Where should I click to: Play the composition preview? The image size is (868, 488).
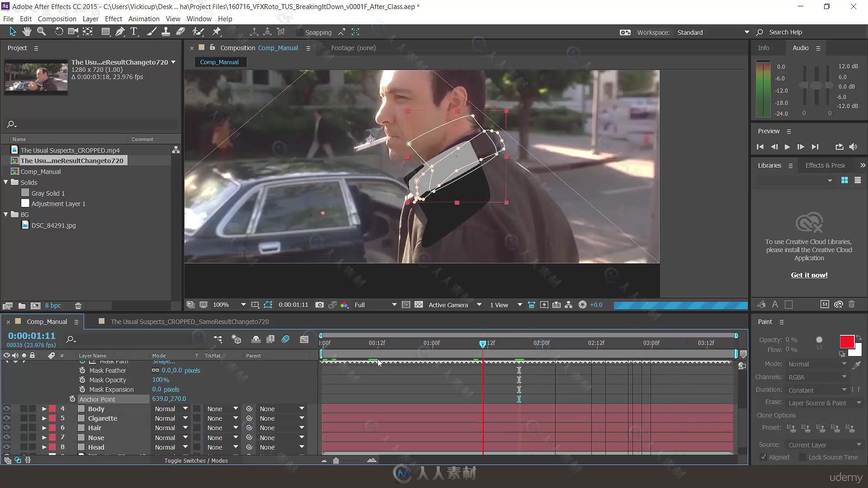(787, 147)
